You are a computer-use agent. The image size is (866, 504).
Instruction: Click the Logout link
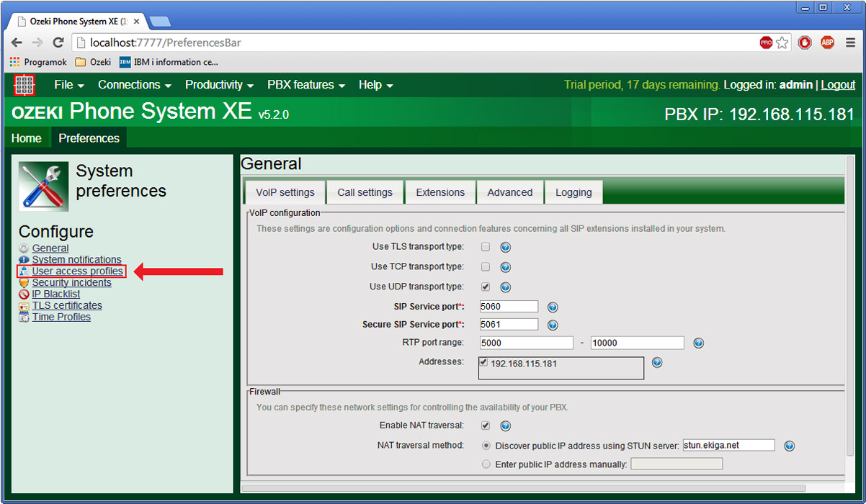[x=838, y=85]
